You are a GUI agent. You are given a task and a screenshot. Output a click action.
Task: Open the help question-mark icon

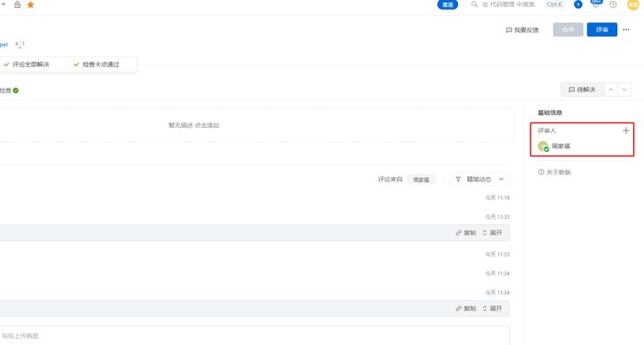(614, 4)
